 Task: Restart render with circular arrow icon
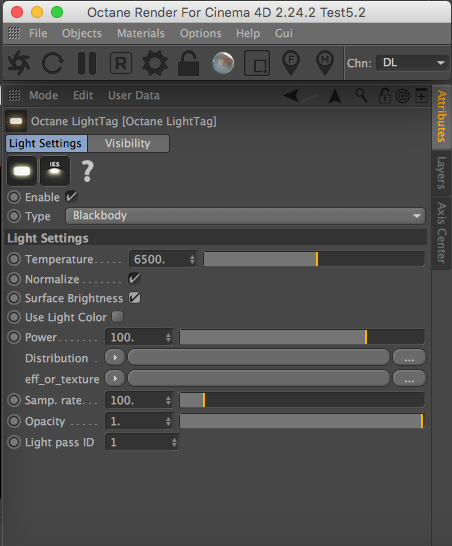coord(52,63)
